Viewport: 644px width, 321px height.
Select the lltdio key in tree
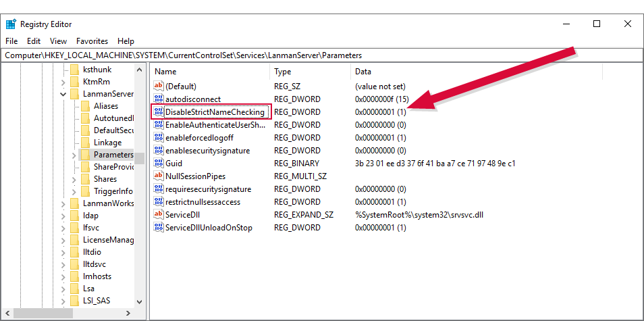[x=92, y=252]
